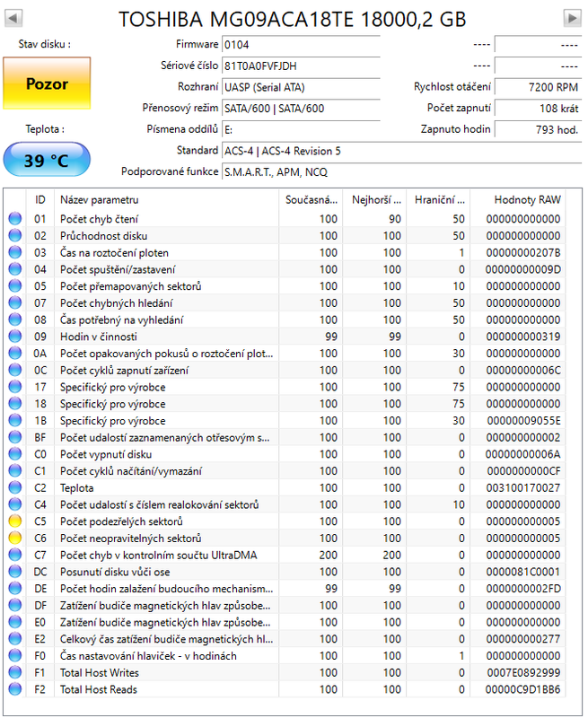Click the blue status icon for ID 05

pos(15,285)
